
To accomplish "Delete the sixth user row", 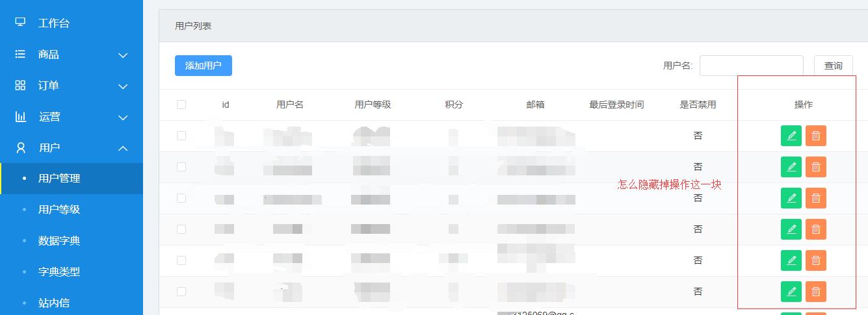I will tap(816, 292).
